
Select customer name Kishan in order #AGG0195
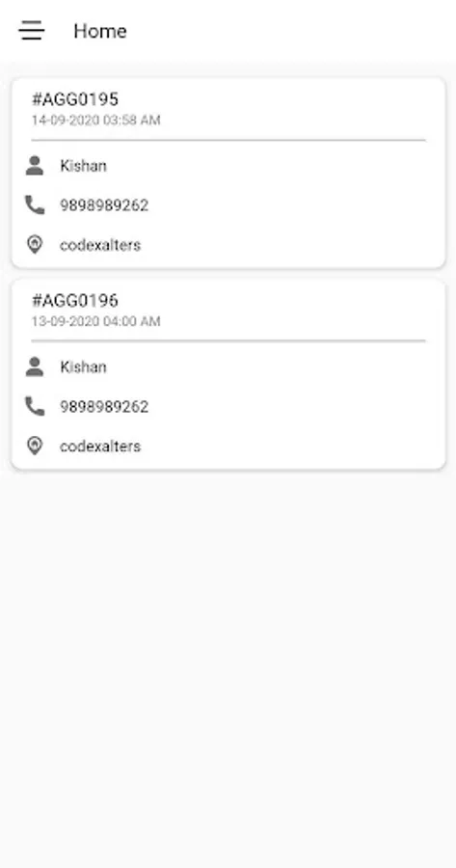pyautogui.click(x=83, y=166)
